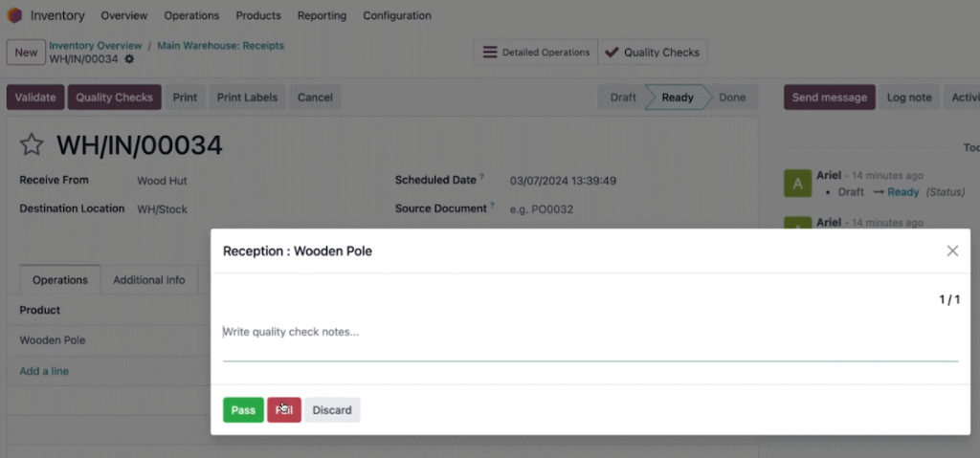The width and height of the screenshot is (980, 458).
Task: Open the Products menu
Action: coord(258,15)
